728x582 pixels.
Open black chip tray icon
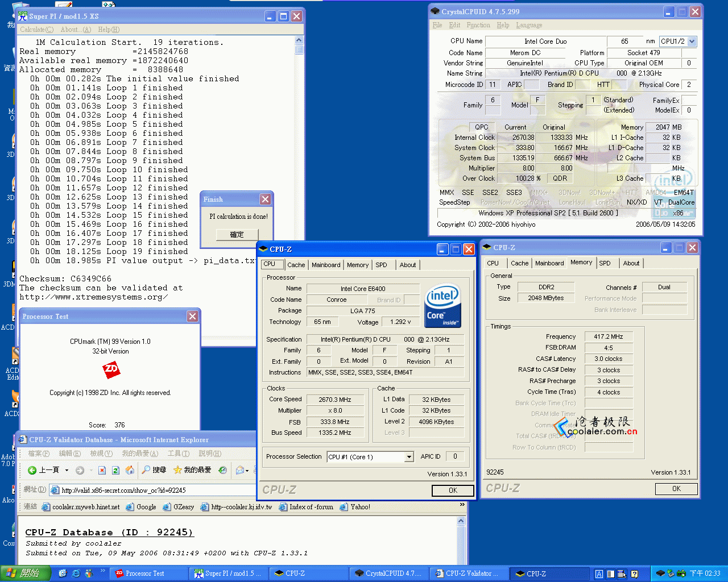click(x=660, y=573)
